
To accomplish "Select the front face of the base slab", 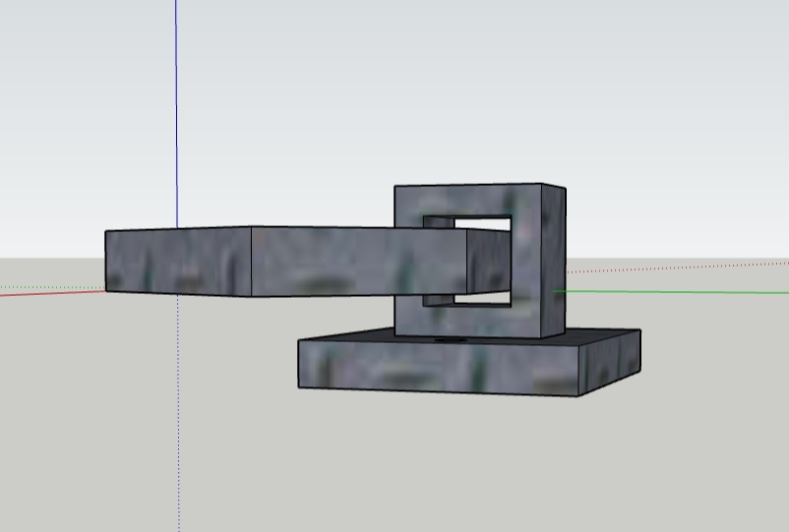I will 438,366.
